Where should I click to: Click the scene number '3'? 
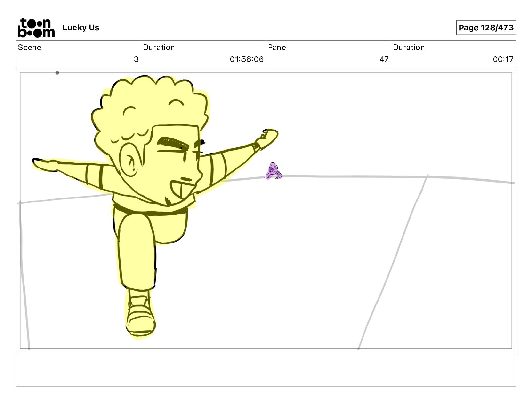136,59
